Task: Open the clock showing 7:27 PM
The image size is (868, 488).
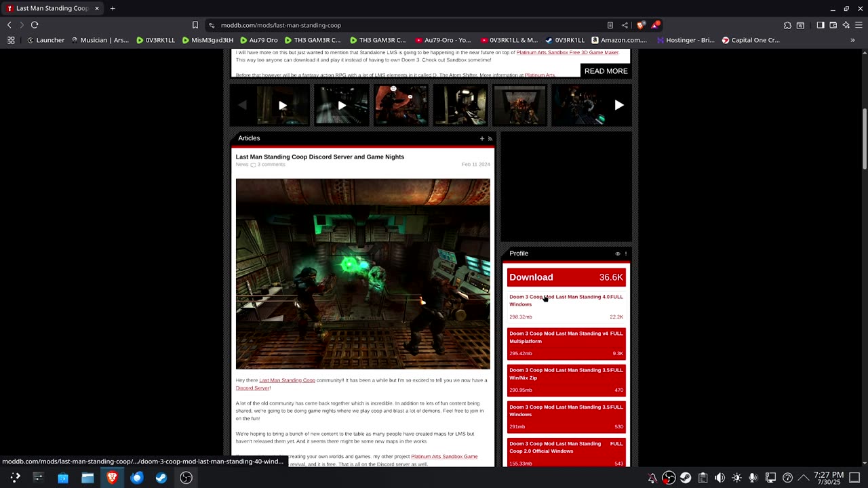Action: coord(829,478)
